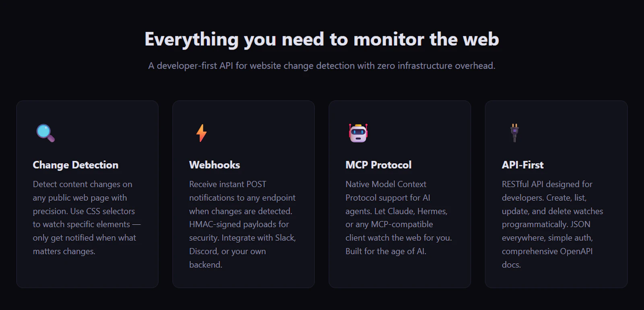644x310 pixels.
Task: Select the Webhooks card title
Action: 215,165
